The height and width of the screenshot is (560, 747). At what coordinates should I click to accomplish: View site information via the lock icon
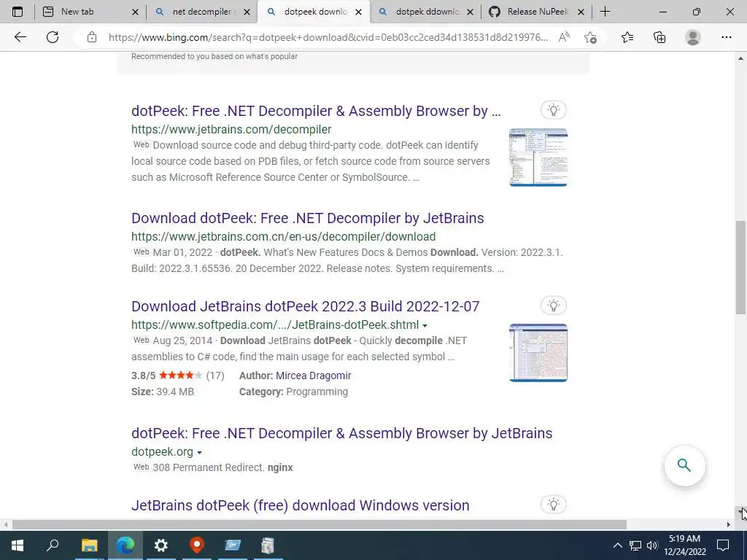coord(92,38)
